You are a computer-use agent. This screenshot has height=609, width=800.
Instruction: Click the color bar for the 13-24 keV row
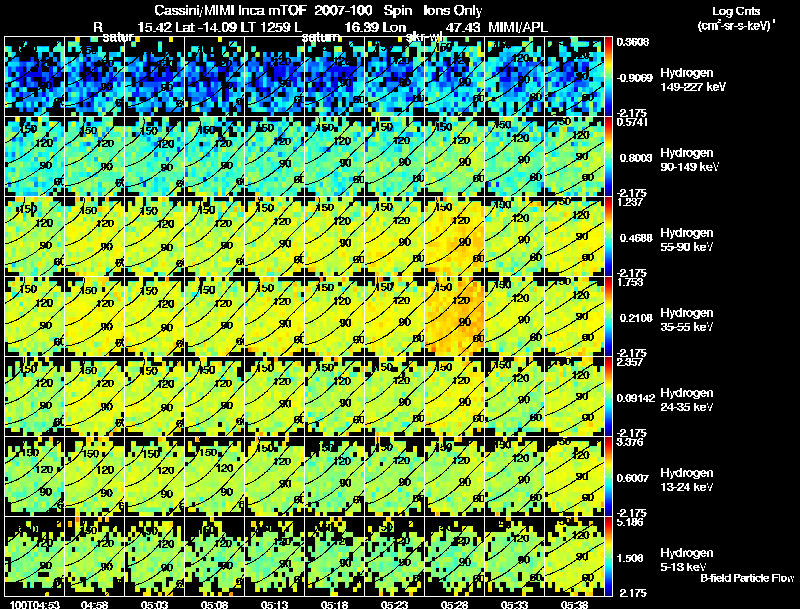608,477
